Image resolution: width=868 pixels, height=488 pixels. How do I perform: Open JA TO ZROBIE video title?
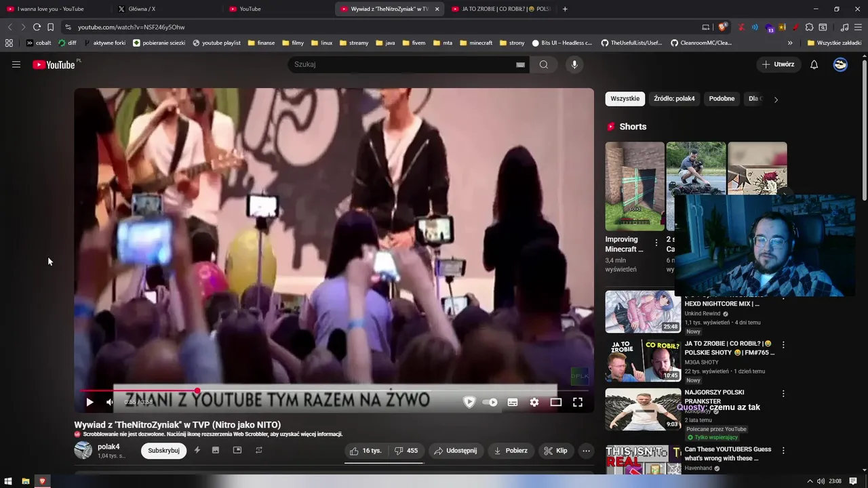[729, 348]
